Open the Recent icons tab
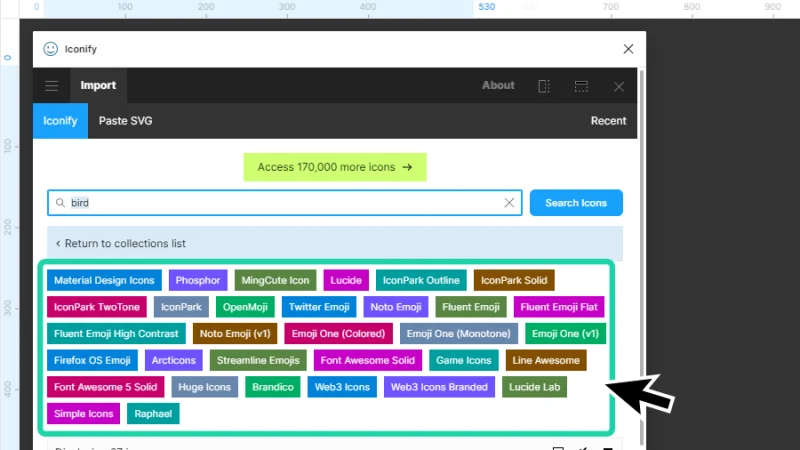This screenshot has width=800, height=450. tap(608, 121)
